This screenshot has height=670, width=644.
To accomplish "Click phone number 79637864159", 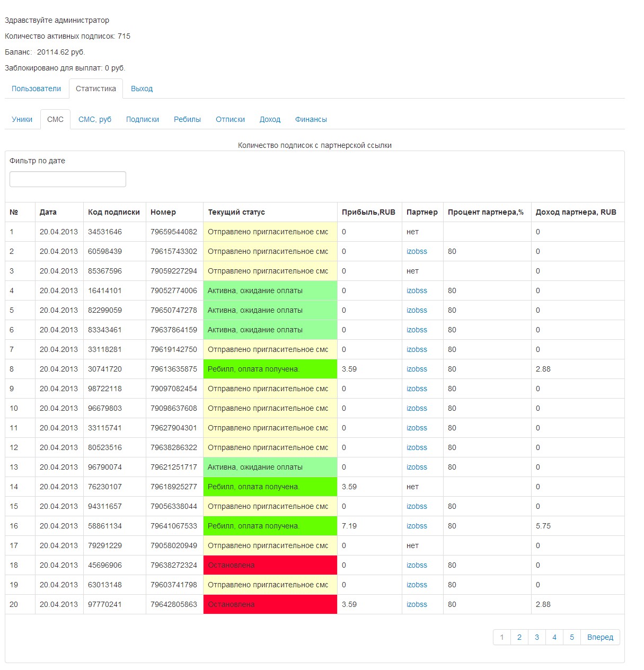I will 174,330.
